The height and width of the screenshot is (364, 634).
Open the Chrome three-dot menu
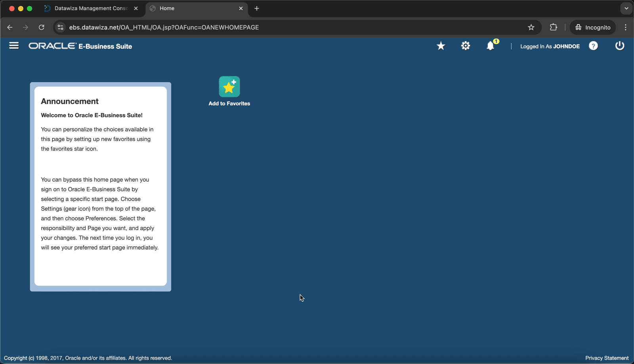[x=626, y=27]
